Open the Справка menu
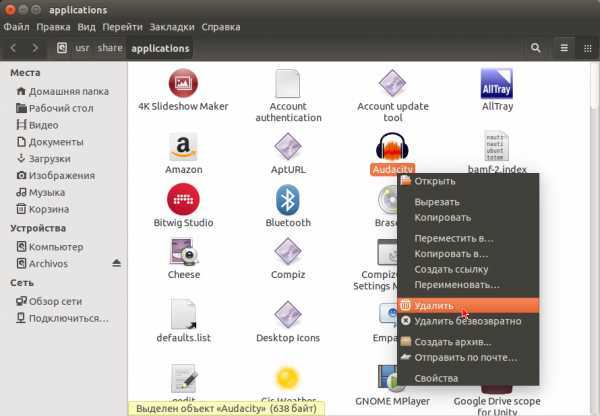This screenshot has height=416, width=600. click(221, 27)
